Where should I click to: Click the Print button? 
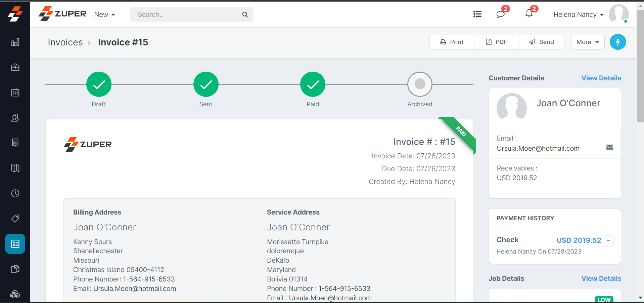452,42
